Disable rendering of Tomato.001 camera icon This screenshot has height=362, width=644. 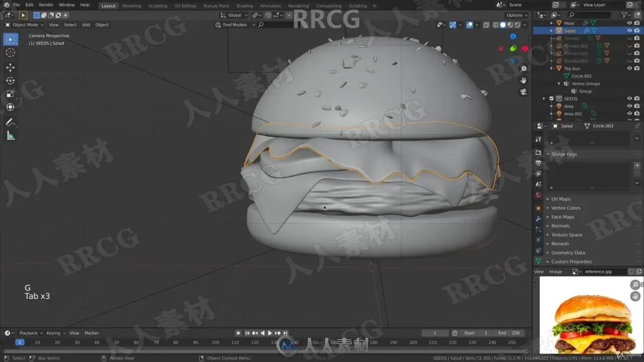[x=637, y=46]
